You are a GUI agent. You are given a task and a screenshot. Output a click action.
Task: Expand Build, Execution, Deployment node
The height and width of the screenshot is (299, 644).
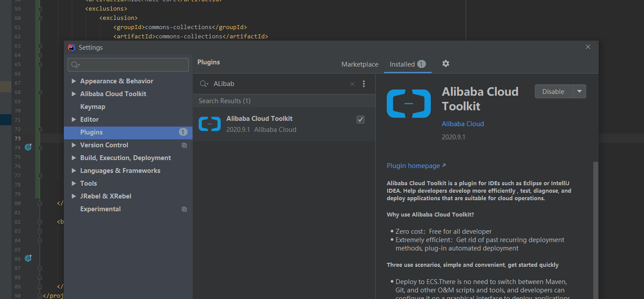tap(74, 158)
